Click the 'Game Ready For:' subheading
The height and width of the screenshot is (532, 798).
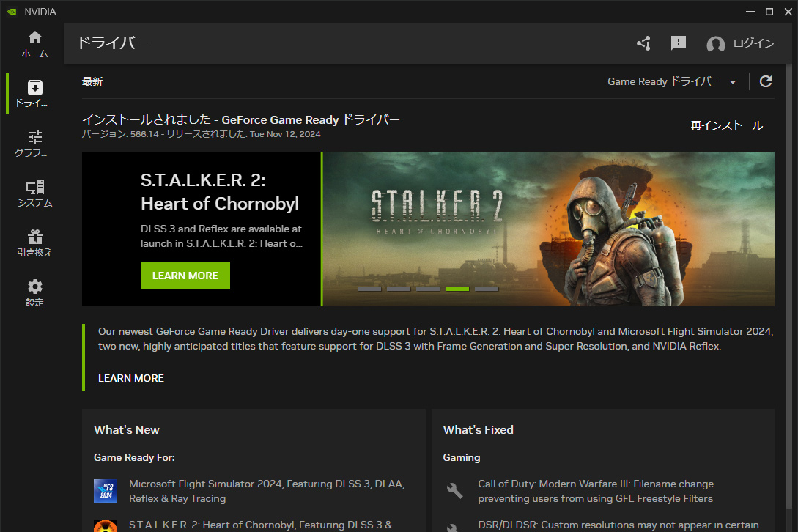coord(134,457)
